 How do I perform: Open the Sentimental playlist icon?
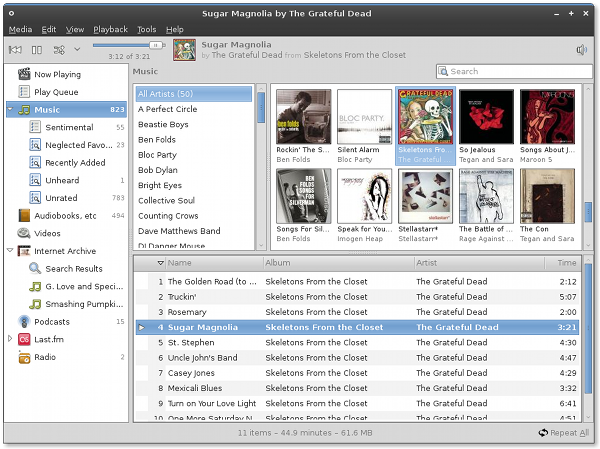click(35, 127)
